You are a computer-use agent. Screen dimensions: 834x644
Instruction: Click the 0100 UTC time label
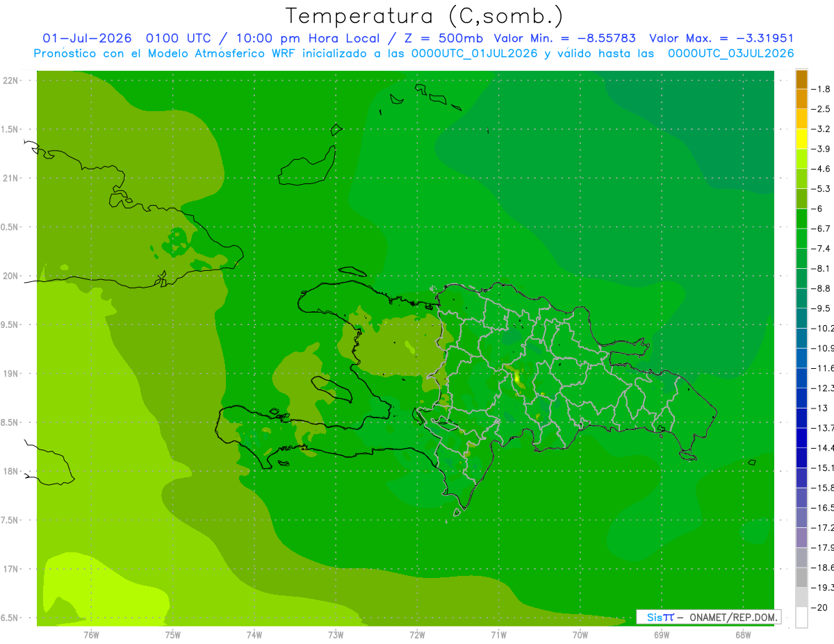tap(178, 38)
